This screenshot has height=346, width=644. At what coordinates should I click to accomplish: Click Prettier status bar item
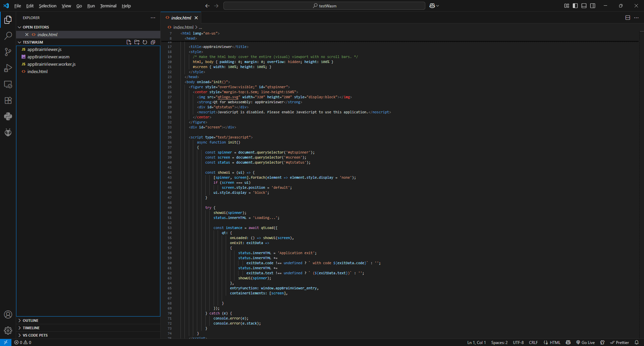(x=620, y=342)
